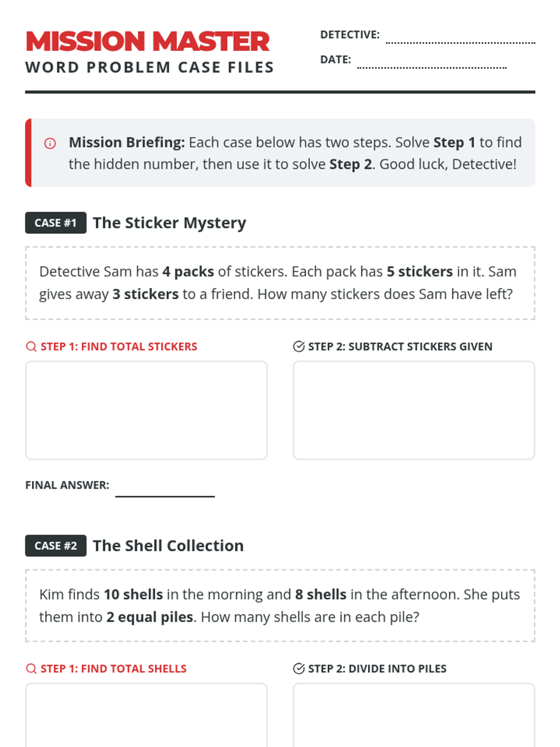This screenshot has height=747, width=560.
Task: Click the shell word problem text box
Action: coord(280,606)
